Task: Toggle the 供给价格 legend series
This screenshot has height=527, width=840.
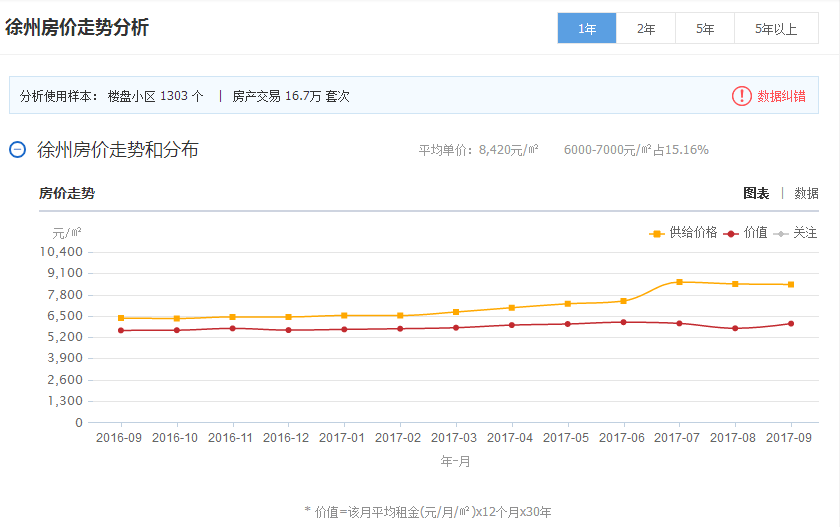Action: click(x=693, y=232)
